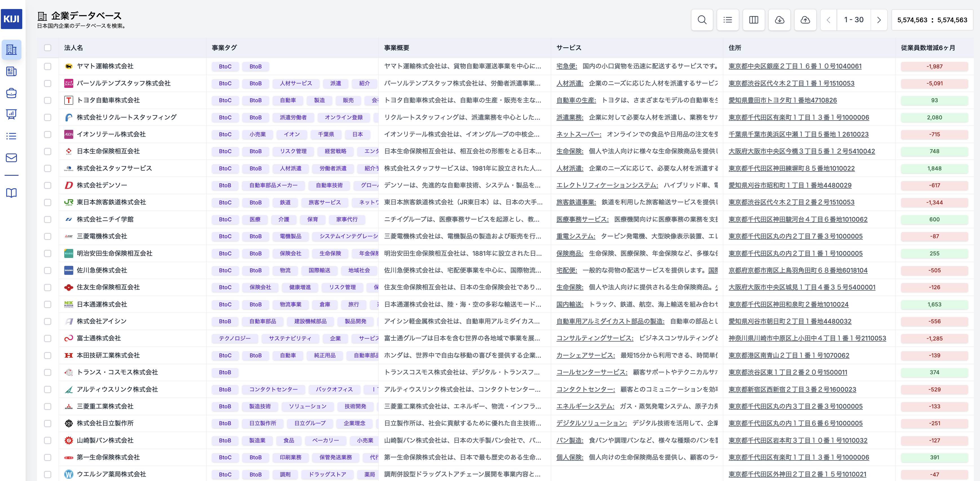The width and height of the screenshot is (980, 481).
Task: Open the list view icon in the toolbar
Action: tap(727, 20)
